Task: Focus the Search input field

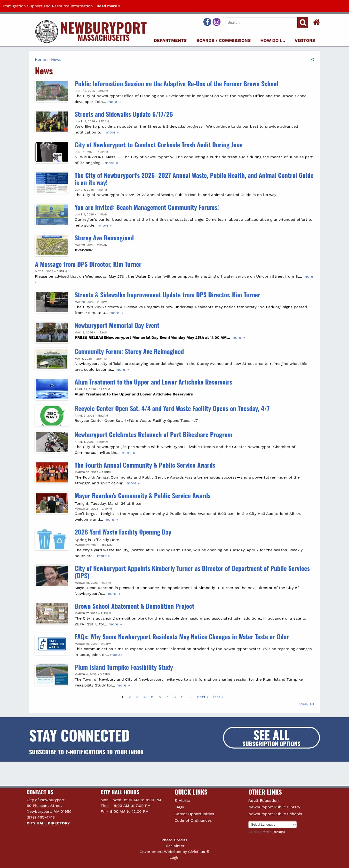Action: 261,23
